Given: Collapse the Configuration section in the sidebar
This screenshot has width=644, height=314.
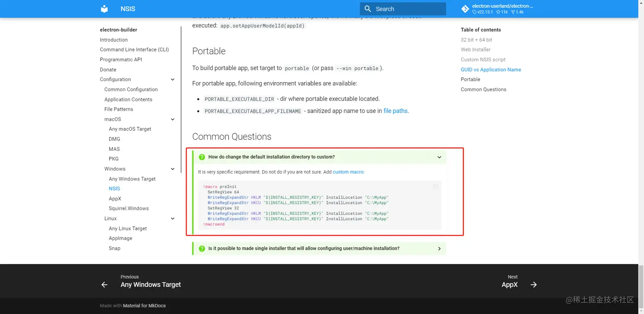Looking at the screenshot, I should tap(172, 79).
